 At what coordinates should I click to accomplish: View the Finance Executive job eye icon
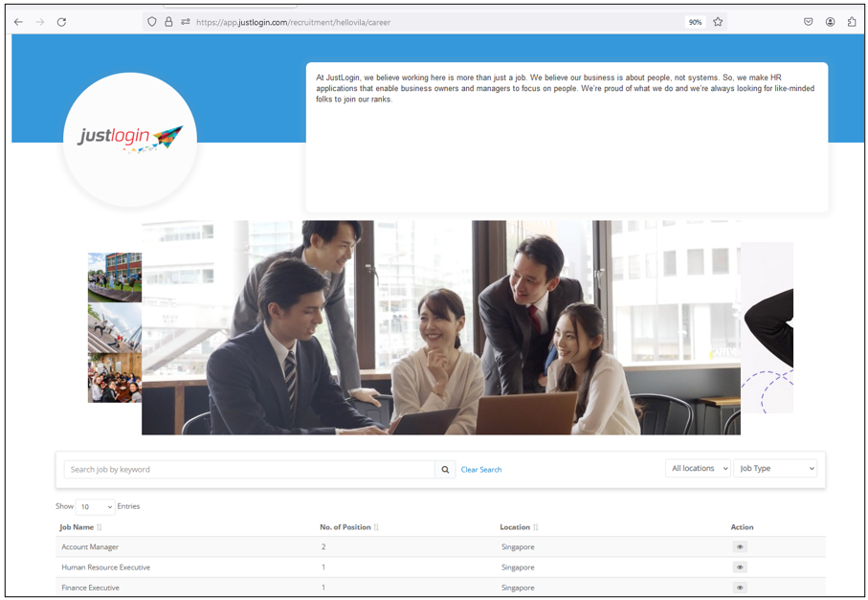point(740,588)
